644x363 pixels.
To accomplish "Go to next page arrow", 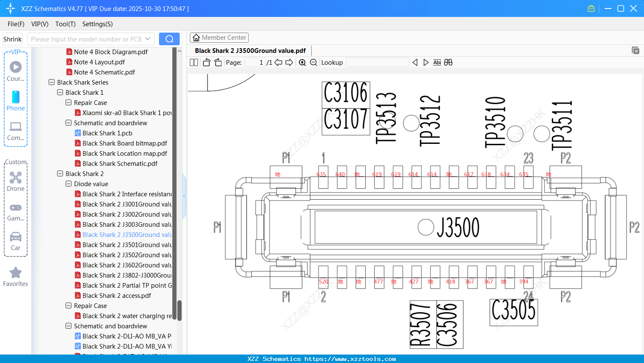I will click(x=289, y=63).
